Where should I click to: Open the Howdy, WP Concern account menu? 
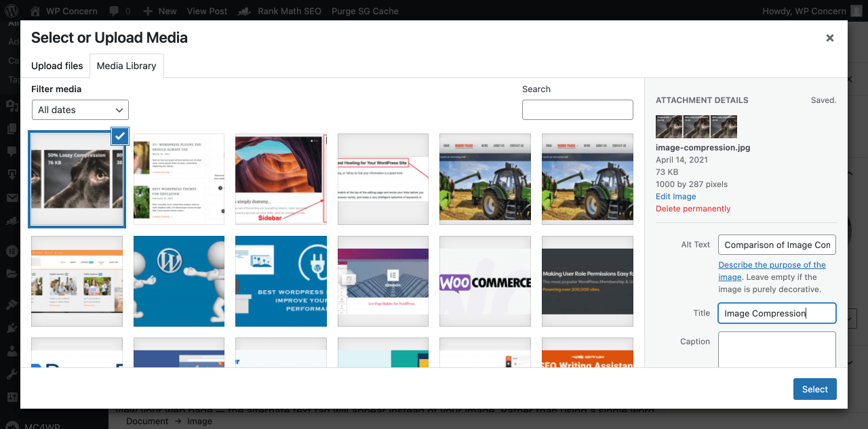[811, 11]
